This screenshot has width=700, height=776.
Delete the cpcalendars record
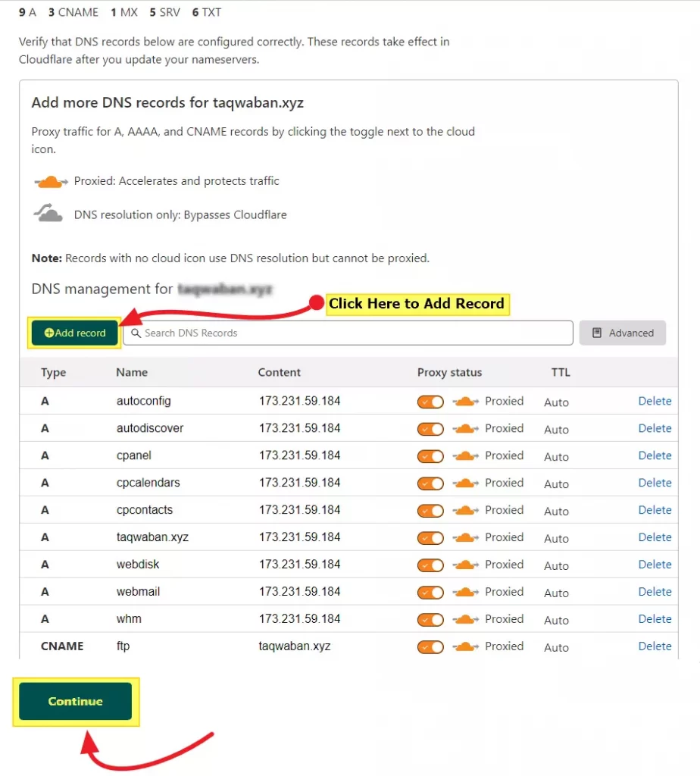pos(655,483)
